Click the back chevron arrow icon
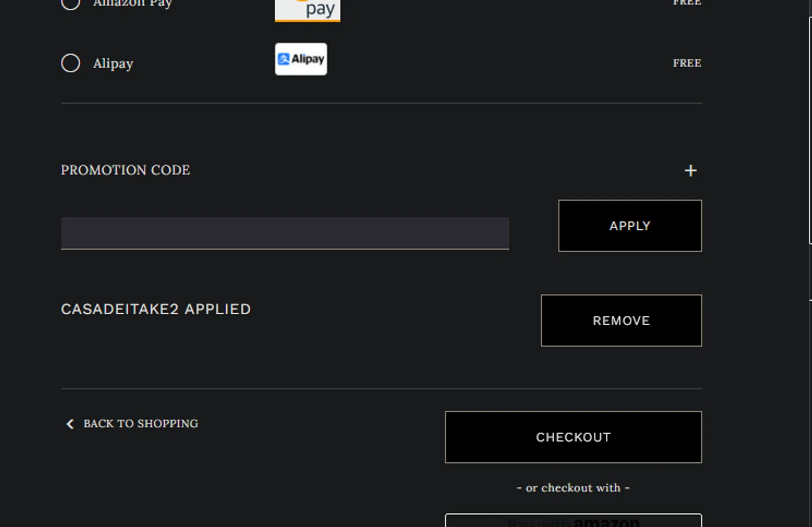Image resolution: width=812 pixels, height=527 pixels. point(70,424)
